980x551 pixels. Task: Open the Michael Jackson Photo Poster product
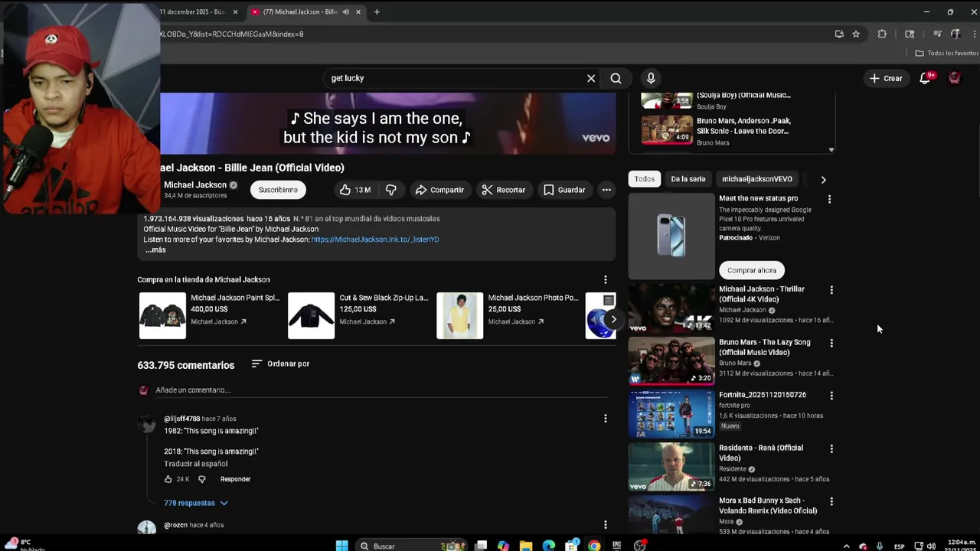click(x=508, y=315)
